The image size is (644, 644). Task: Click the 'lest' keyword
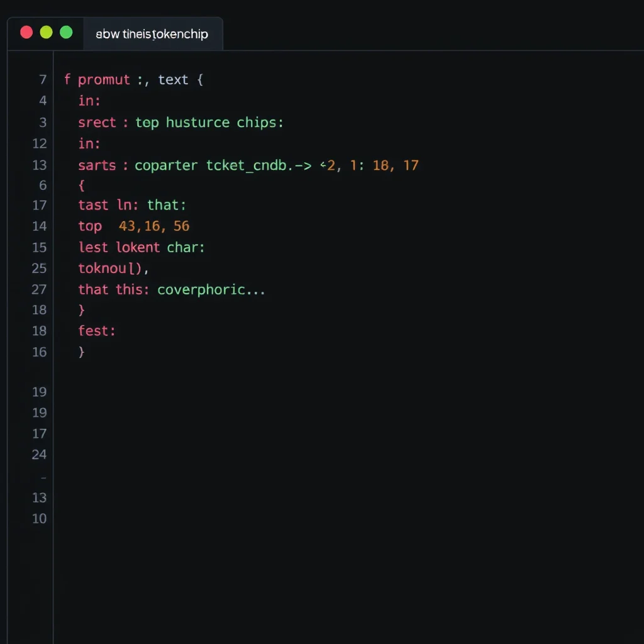(93, 247)
